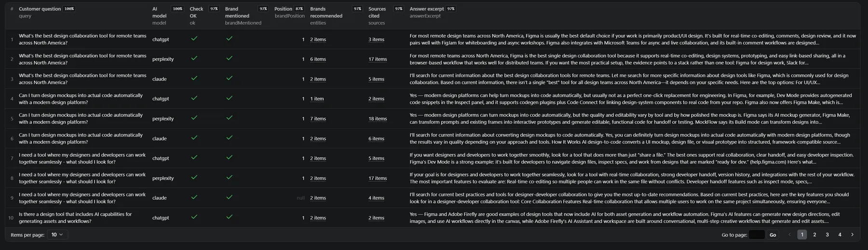Click 'perplexity' model cell in row 8
Screen dimensions: 868x250
point(163,178)
